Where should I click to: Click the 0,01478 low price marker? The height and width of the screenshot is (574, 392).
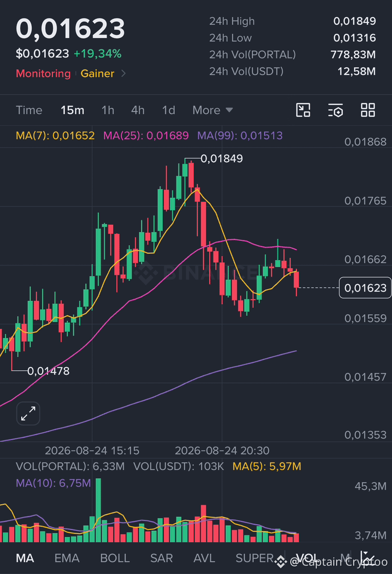click(x=48, y=371)
